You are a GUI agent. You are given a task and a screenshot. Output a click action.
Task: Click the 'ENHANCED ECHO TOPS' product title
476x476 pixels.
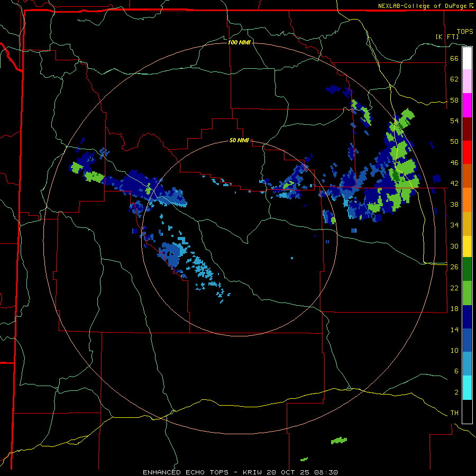[x=186, y=472]
